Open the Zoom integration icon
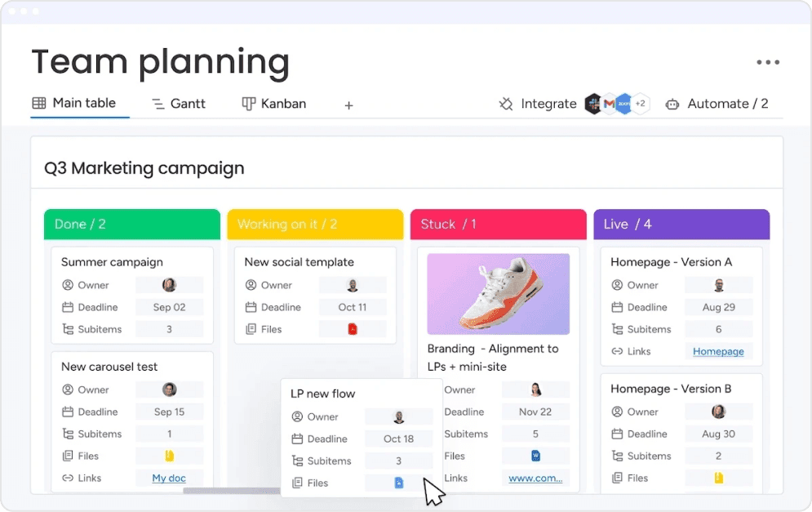This screenshot has width=812, height=512. [x=625, y=103]
